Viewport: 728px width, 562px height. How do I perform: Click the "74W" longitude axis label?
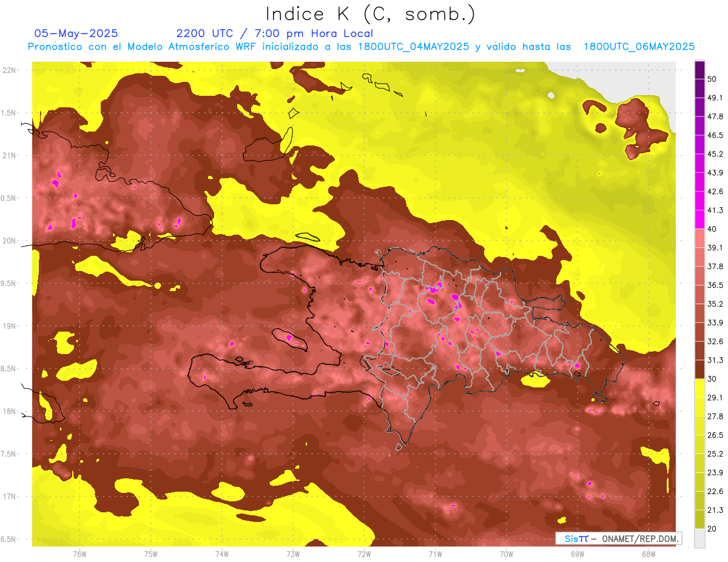(222, 554)
